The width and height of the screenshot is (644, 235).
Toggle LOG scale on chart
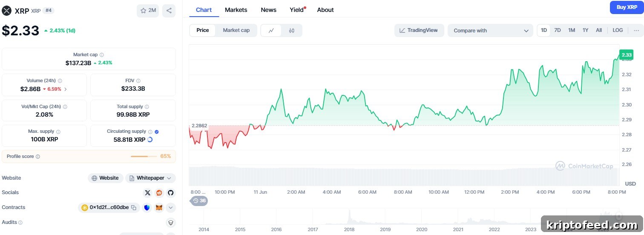pos(618,30)
